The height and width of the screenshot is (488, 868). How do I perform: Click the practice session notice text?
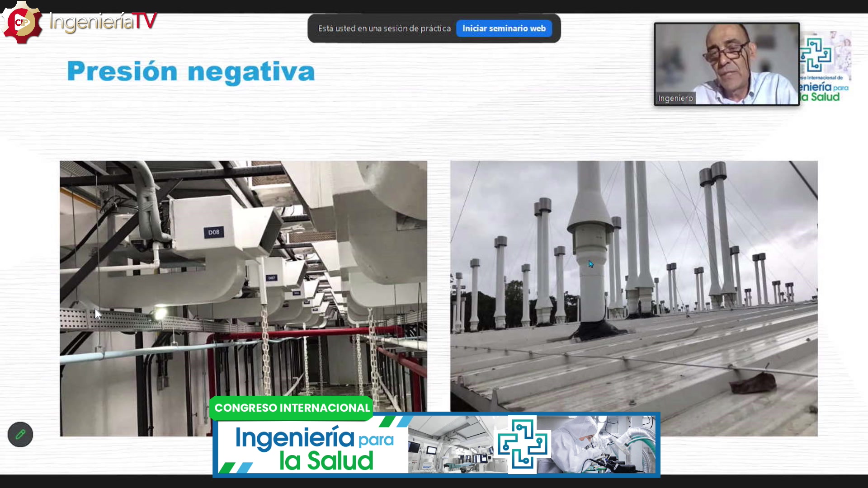[384, 28]
